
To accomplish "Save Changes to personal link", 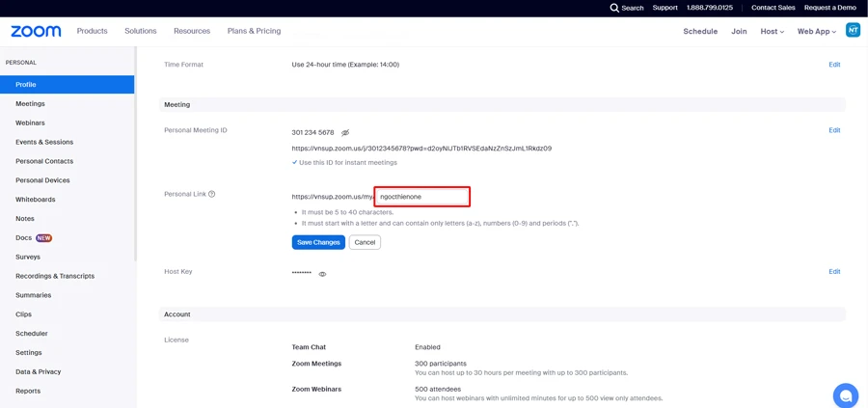I will click(318, 242).
